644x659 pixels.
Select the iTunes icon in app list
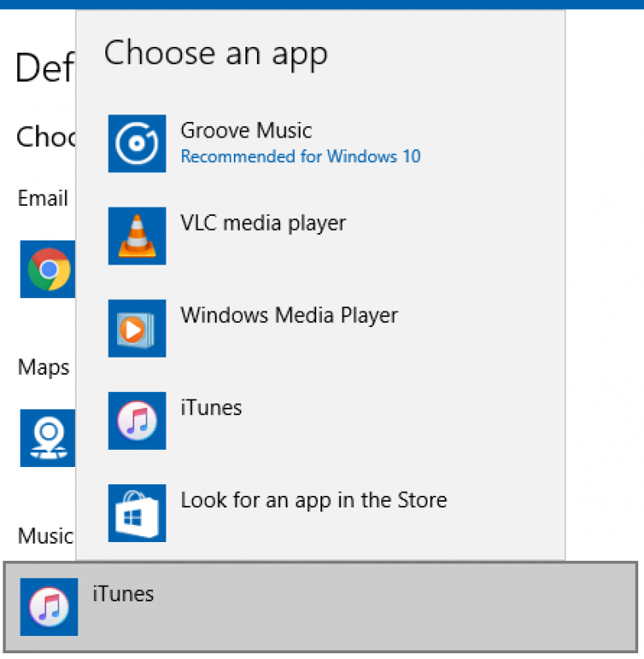click(x=137, y=421)
